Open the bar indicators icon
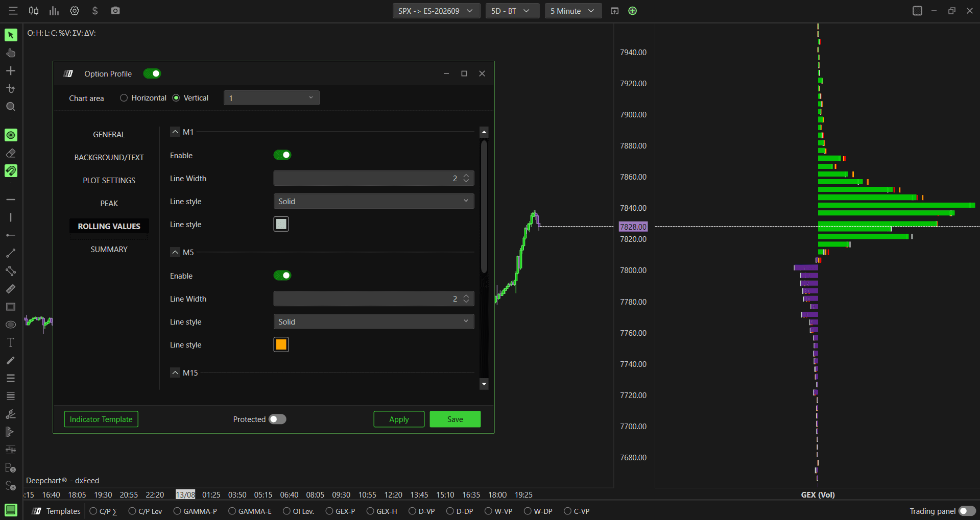 (x=54, y=11)
